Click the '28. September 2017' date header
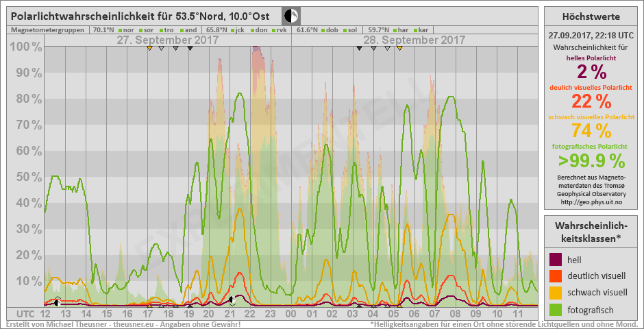644x329 pixels. click(x=411, y=40)
